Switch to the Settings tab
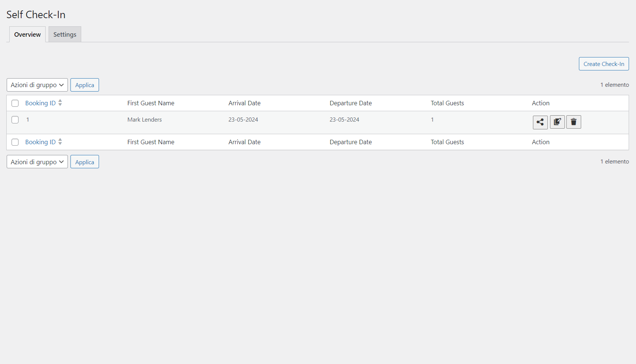 65,34
